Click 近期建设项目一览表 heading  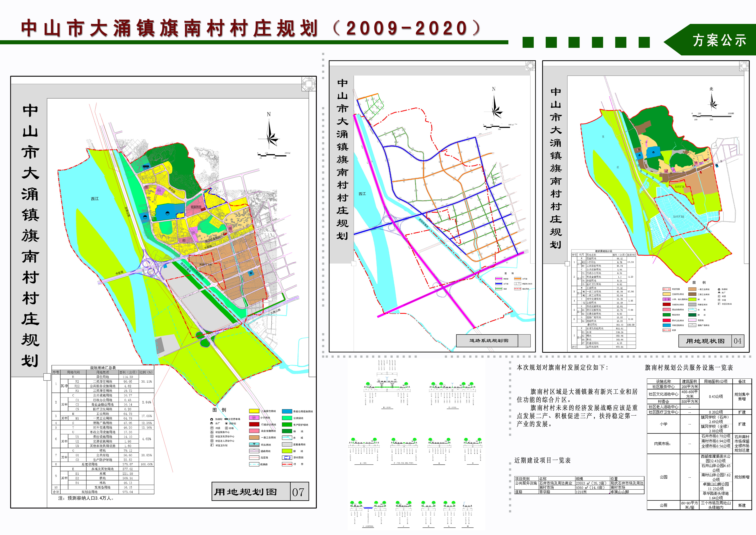[x=542, y=460]
